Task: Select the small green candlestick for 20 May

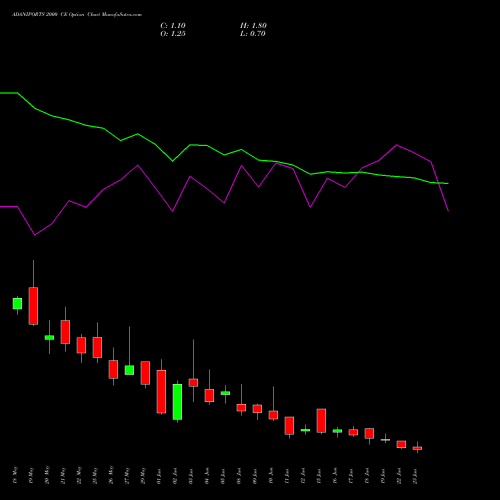Action: point(49,338)
